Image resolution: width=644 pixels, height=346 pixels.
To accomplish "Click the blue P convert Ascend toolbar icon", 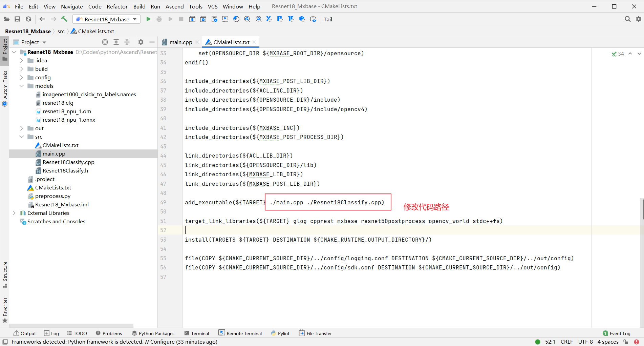I will [280, 19].
